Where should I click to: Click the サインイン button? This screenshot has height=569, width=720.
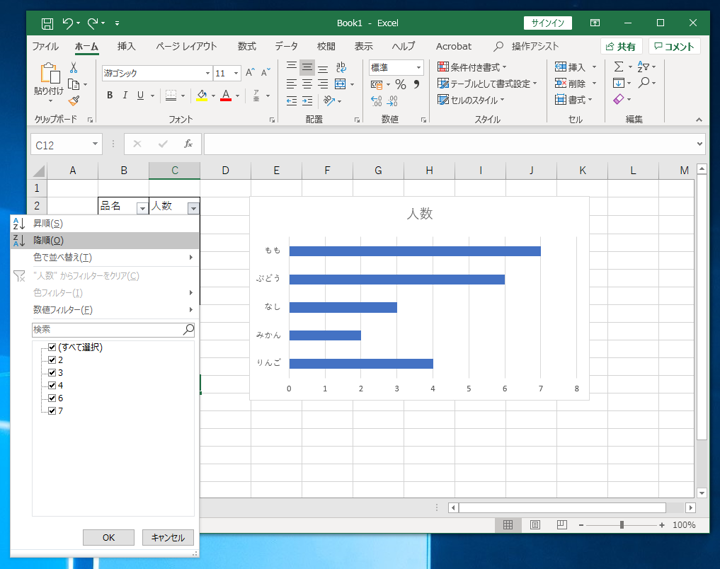click(548, 23)
